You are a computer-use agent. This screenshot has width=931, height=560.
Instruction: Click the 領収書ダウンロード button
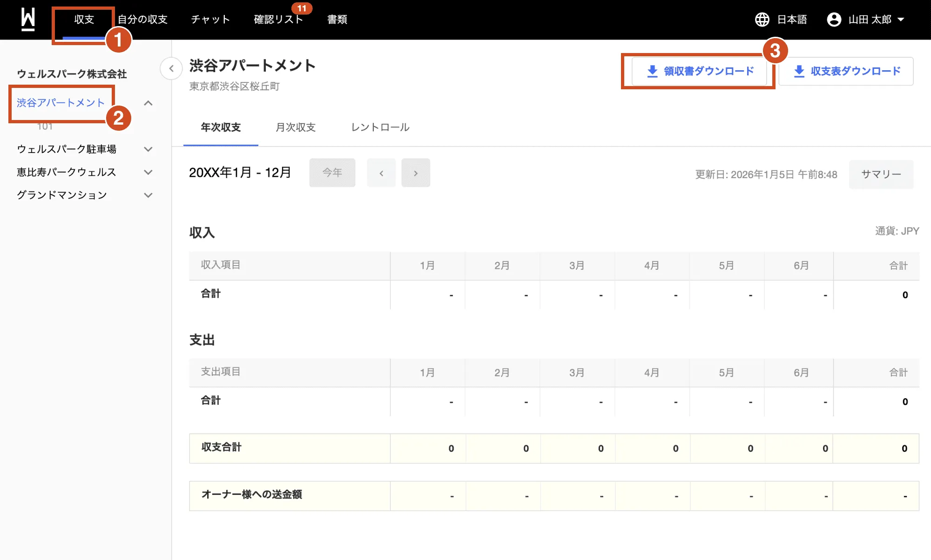[700, 71]
